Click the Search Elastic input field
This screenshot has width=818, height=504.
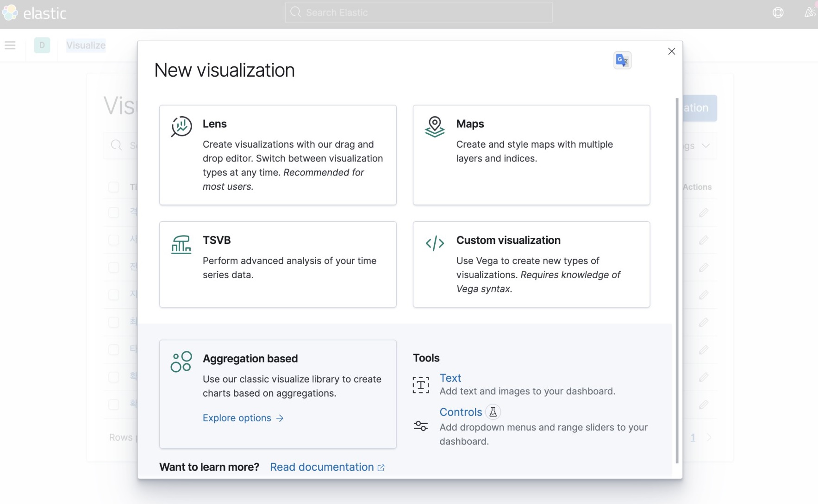[418, 12]
